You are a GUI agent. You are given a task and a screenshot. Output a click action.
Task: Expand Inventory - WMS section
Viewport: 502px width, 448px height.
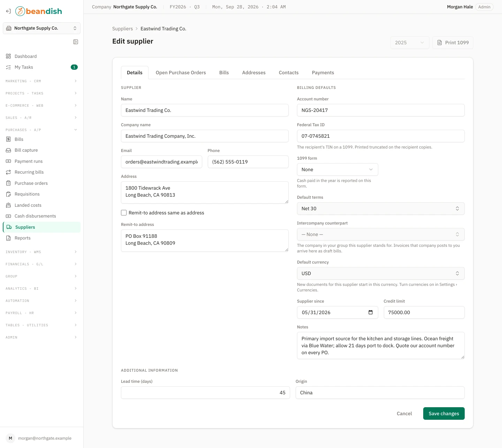(41, 252)
